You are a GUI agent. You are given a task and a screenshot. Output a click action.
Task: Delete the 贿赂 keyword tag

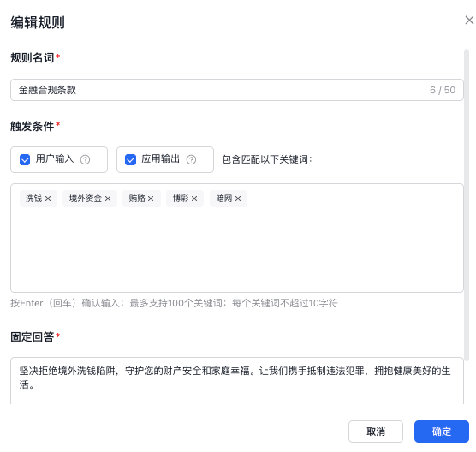point(151,199)
